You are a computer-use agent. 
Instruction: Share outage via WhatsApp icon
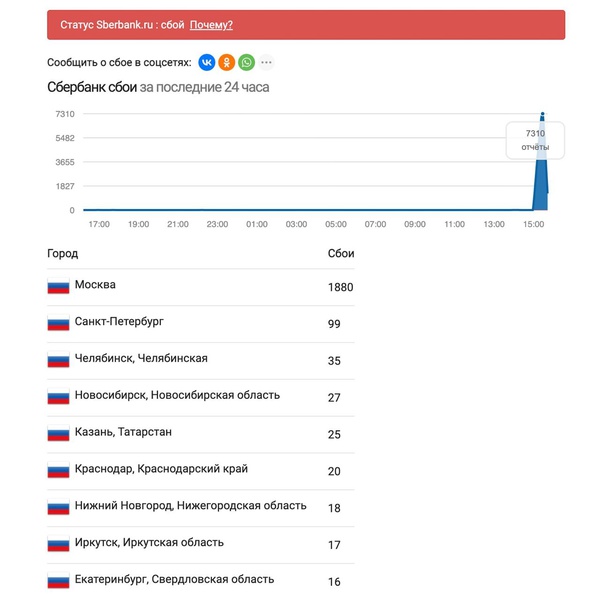click(x=246, y=62)
